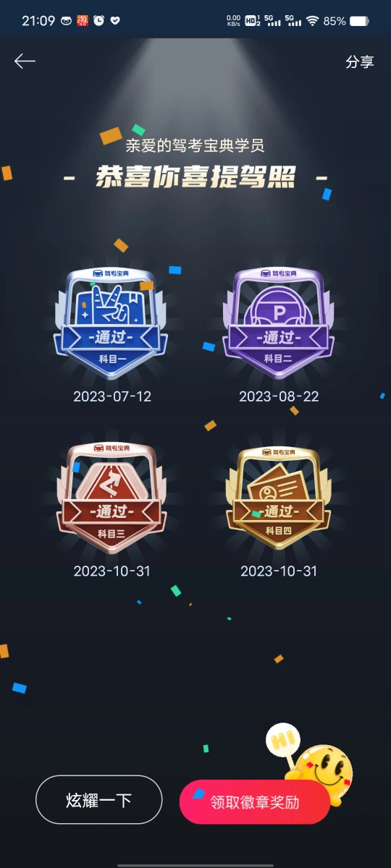Select the purple 科目二 passed badge
The width and height of the screenshot is (391, 868).
coord(279,323)
